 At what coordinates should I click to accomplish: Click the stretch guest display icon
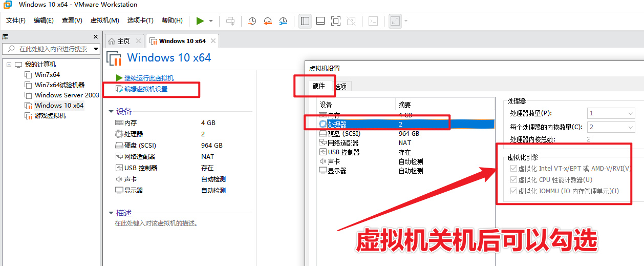pyautogui.click(x=395, y=21)
